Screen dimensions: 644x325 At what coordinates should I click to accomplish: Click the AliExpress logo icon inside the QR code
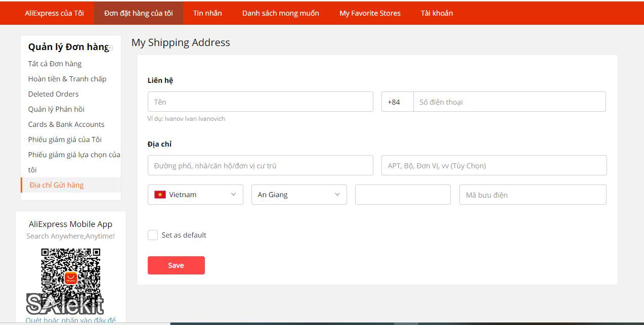[x=70, y=277]
